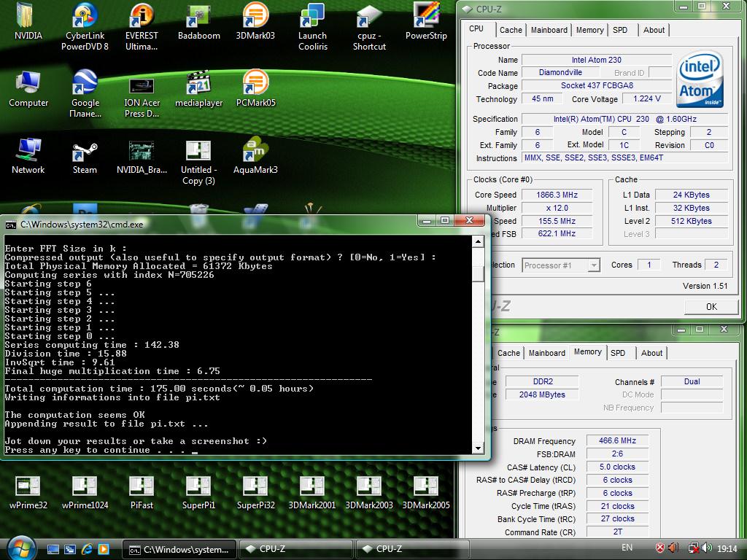Select the 3DMark2003 desktop icon
Screen dimensions: 747x560
369,493
